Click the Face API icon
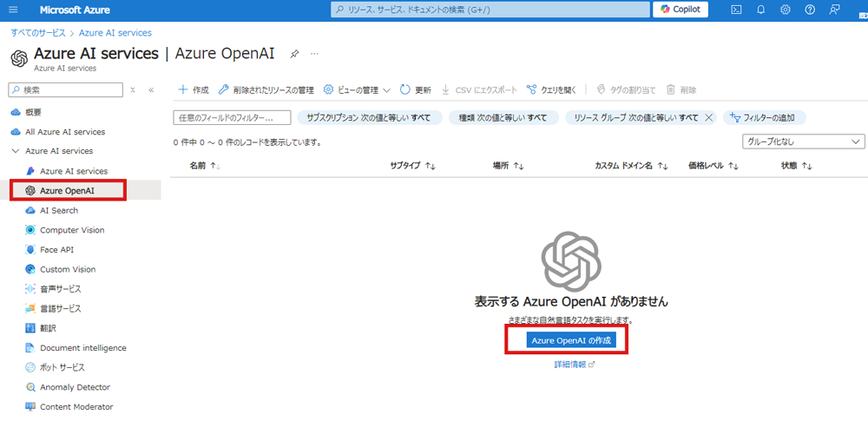Viewport: 868px width, 421px height. coord(30,250)
